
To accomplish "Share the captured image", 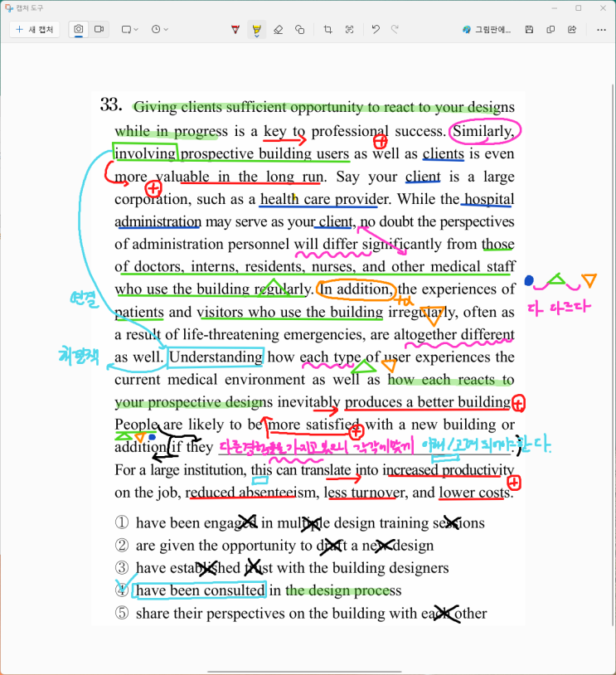I will (x=572, y=29).
